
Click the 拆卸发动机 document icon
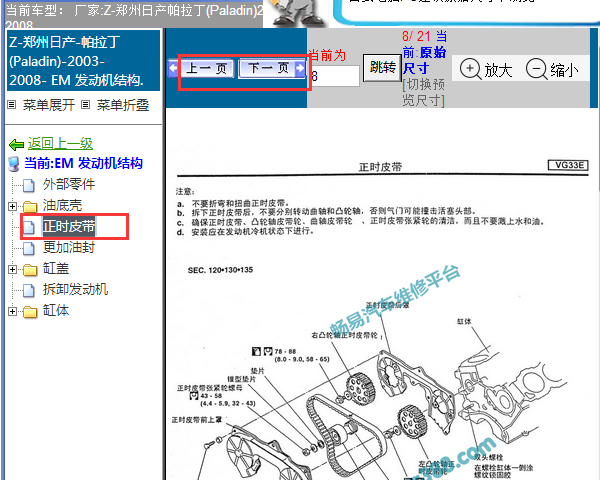tap(29, 290)
